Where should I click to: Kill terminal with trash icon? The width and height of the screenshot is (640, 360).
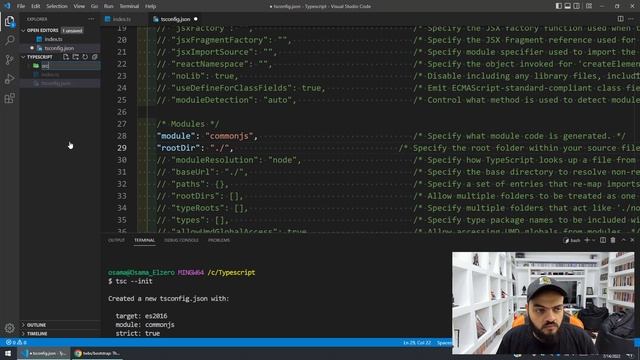coord(613,240)
